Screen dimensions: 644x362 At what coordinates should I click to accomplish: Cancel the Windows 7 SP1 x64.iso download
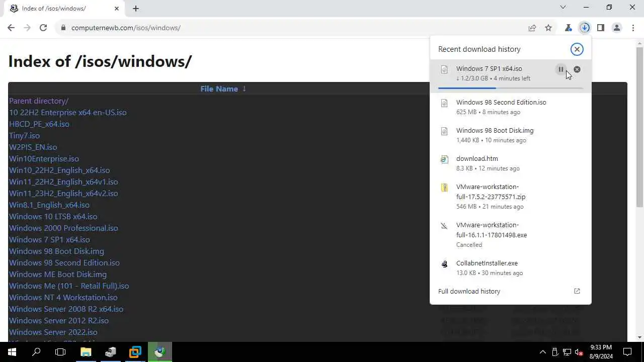tap(577, 69)
